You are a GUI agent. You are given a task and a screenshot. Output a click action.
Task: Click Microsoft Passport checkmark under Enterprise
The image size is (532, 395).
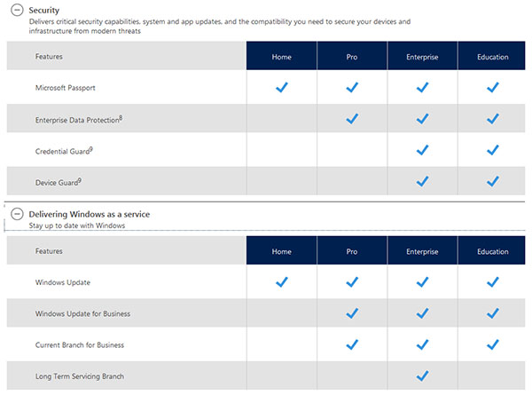point(422,88)
